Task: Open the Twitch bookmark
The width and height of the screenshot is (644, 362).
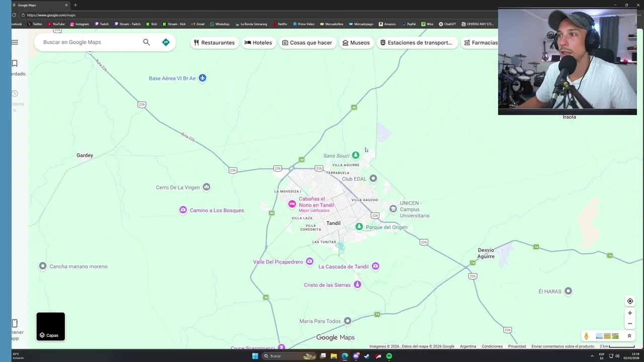Action: (102, 24)
